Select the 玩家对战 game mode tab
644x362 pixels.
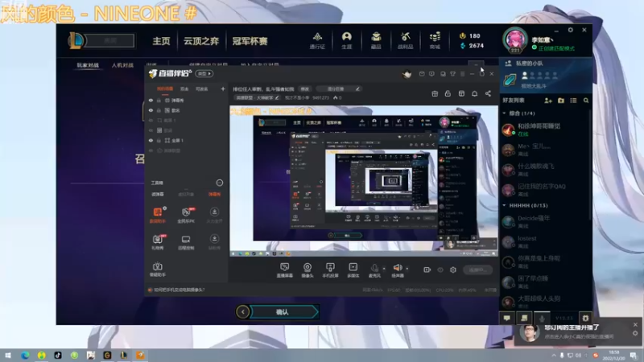[88, 65]
